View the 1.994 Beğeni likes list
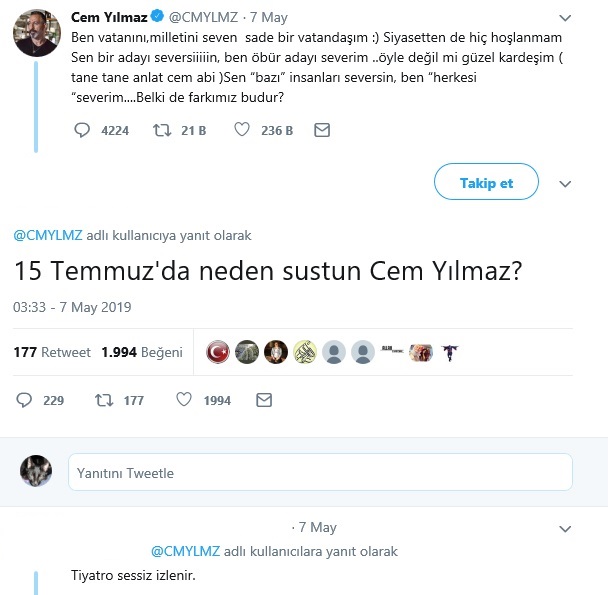609x595 pixels. [x=142, y=353]
